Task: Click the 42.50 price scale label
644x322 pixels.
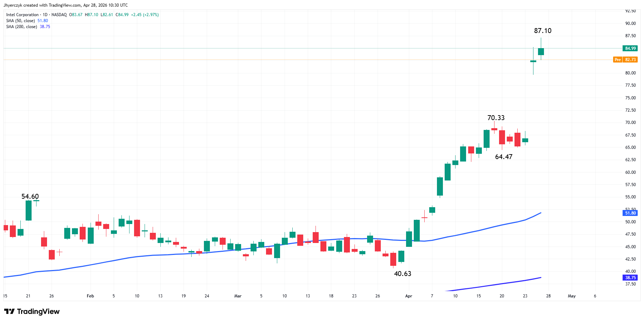Action: pos(630,259)
